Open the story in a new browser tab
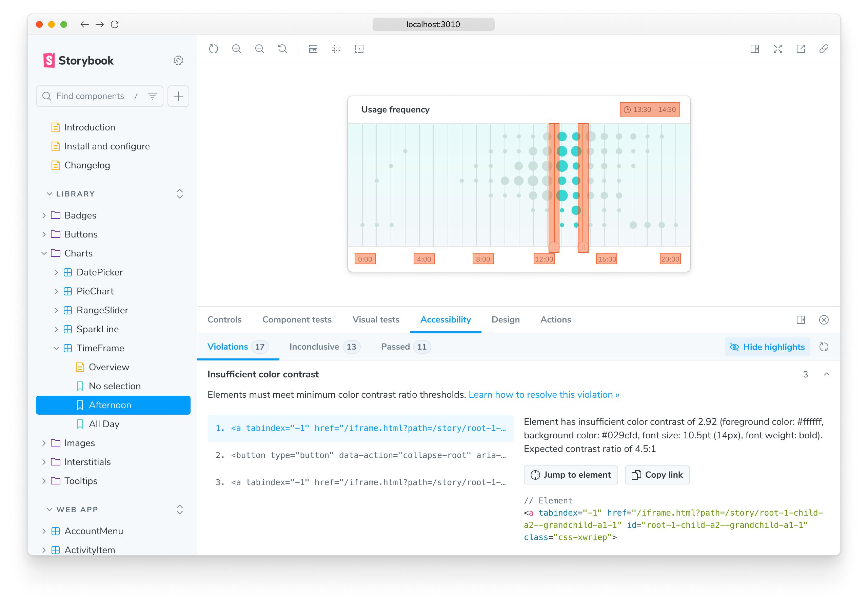Image resolution: width=868 pixels, height=603 pixels. pos(801,49)
